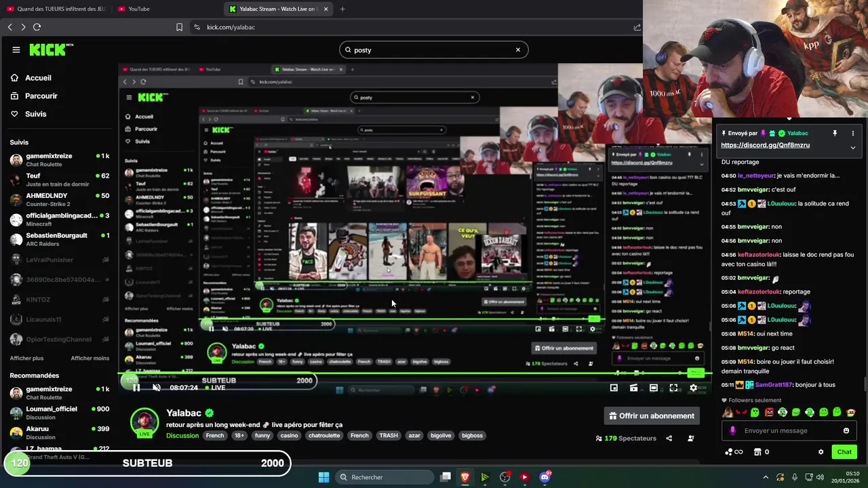The height and width of the screenshot is (488, 868).
Task: Open the channel points icon under chat
Action: click(733, 452)
